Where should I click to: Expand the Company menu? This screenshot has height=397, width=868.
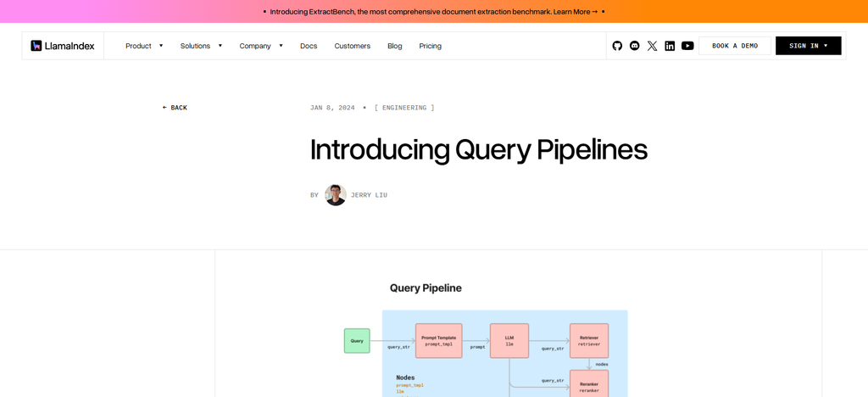tap(261, 46)
